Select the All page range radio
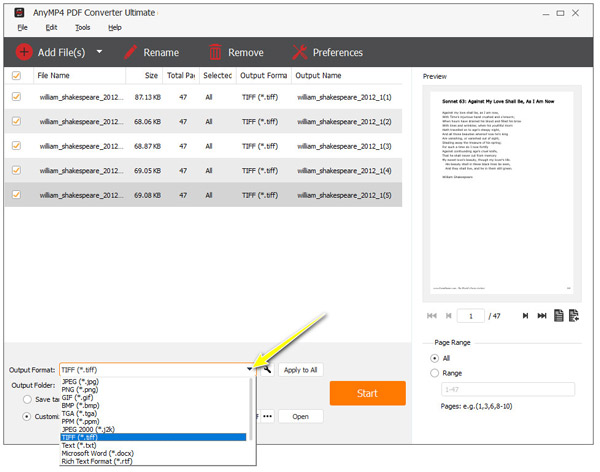This screenshot has width=600, height=472. 434,358
